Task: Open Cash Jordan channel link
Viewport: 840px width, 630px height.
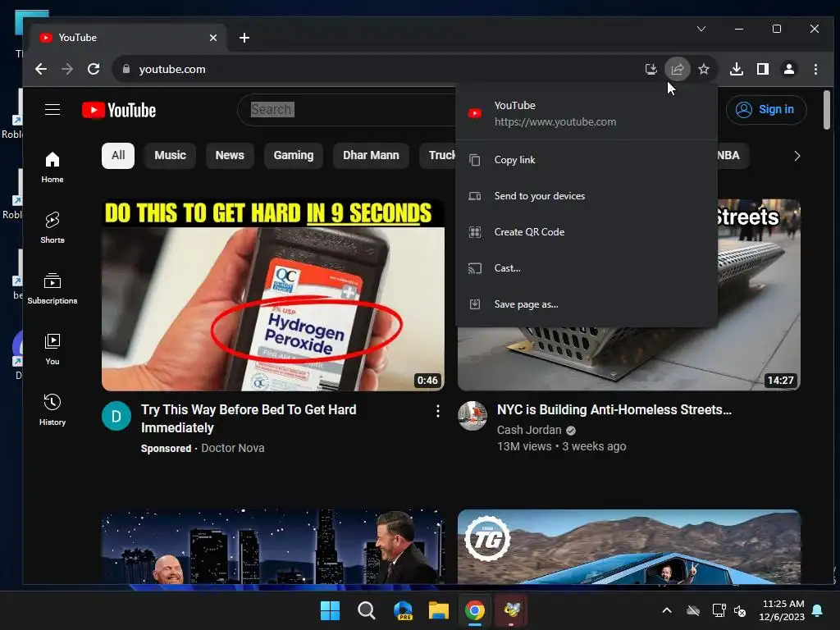Action: 529,430
